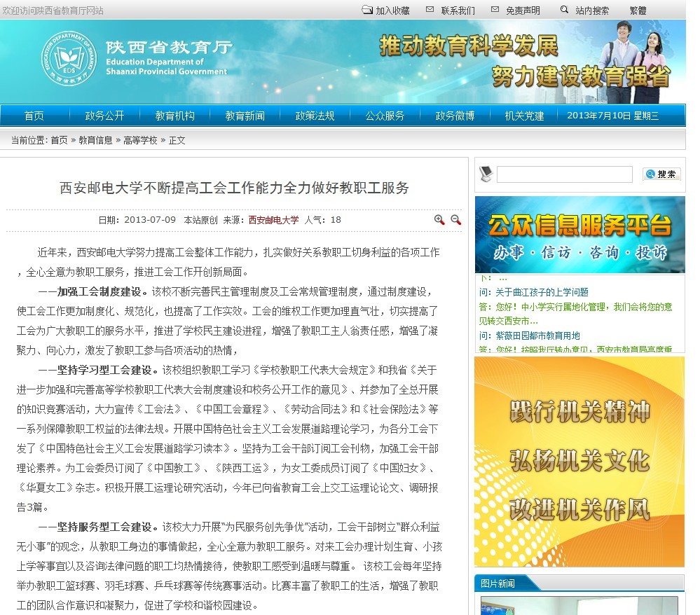
Task: Click the envelope icon beside 联系我们
Action: (x=430, y=10)
